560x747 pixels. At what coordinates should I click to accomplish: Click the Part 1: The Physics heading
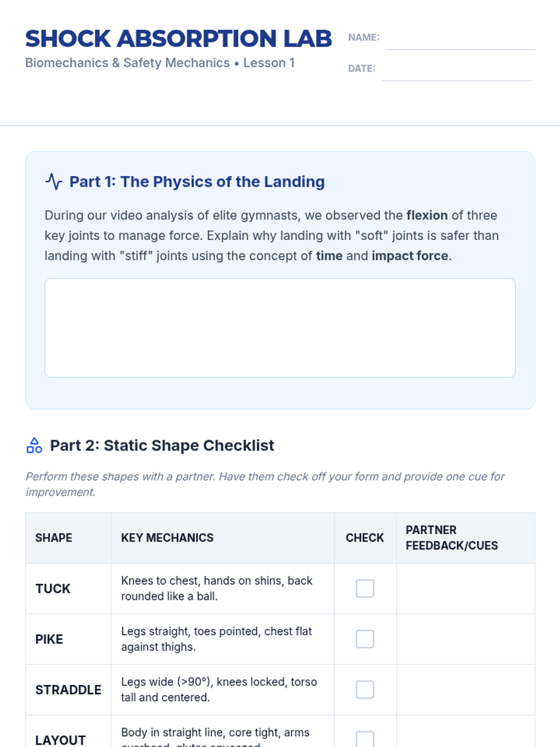point(197,182)
